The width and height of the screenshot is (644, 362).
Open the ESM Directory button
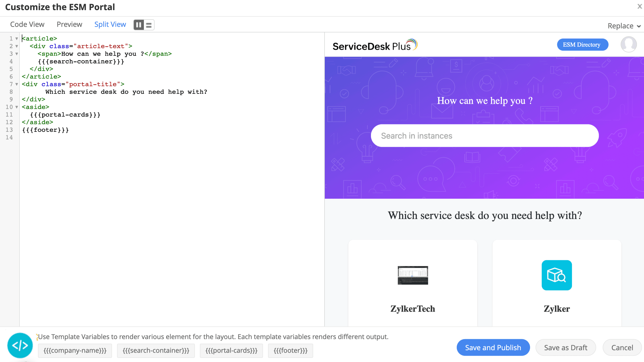(582, 45)
